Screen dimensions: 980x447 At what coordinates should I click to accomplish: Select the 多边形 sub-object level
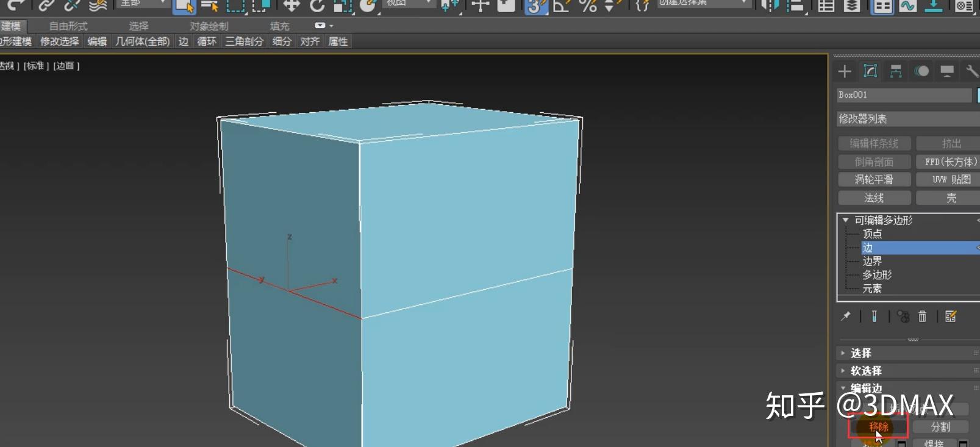point(877,275)
